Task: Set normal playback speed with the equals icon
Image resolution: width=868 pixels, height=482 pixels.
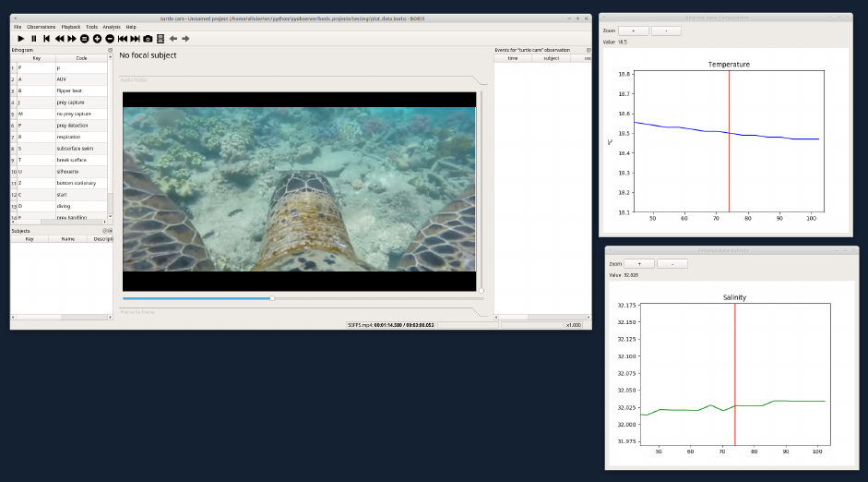Action: 85,39
